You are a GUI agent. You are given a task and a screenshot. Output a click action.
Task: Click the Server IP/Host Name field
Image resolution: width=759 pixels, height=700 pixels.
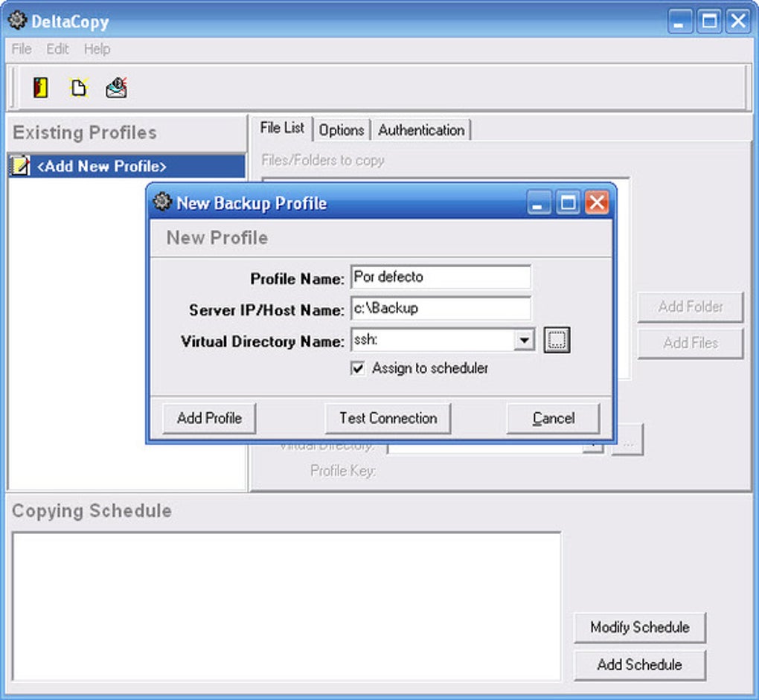point(441,309)
